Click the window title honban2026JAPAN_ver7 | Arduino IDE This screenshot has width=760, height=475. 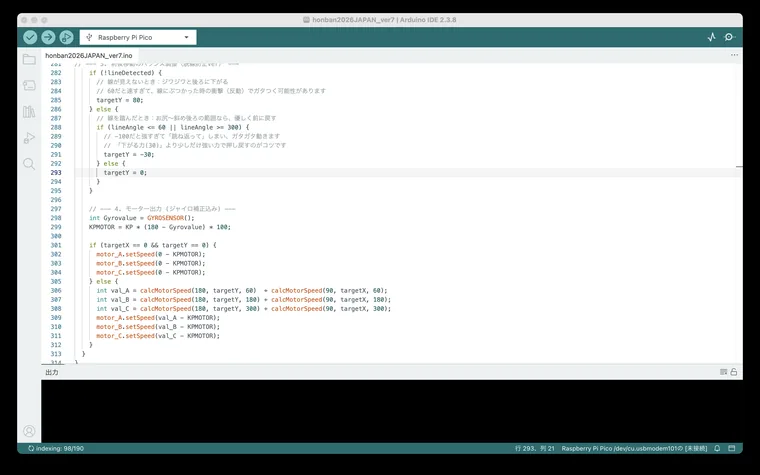(380, 20)
